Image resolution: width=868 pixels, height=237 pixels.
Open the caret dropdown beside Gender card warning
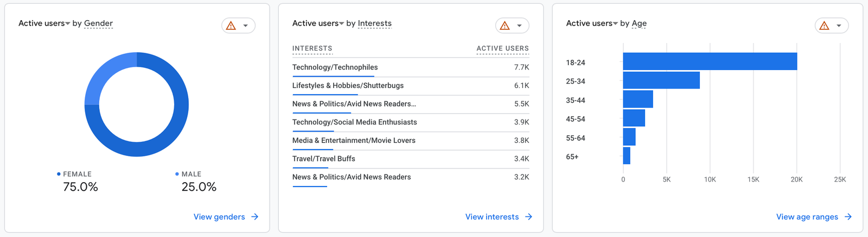click(246, 26)
